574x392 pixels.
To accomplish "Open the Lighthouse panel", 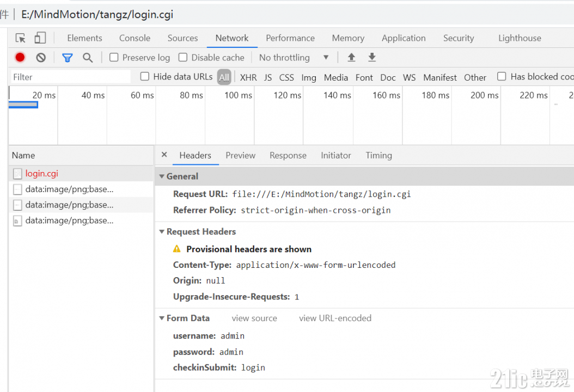I will coord(520,38).
